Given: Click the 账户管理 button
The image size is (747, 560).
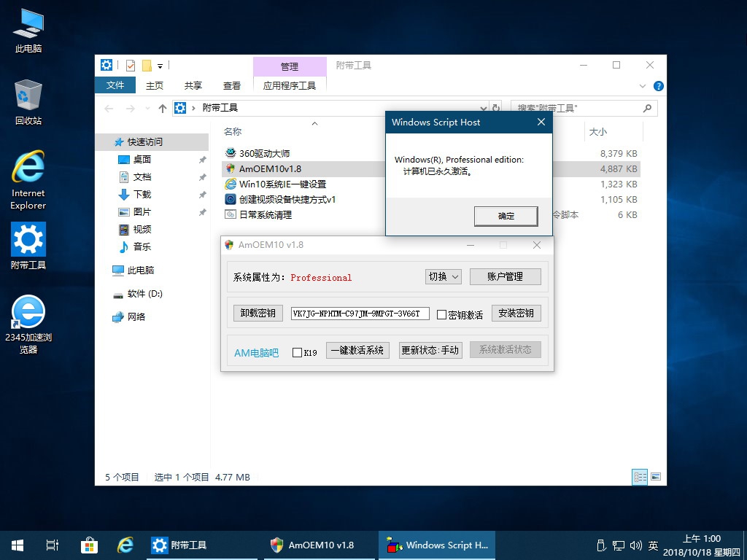Looking at the screenshot, I should 506,276.
